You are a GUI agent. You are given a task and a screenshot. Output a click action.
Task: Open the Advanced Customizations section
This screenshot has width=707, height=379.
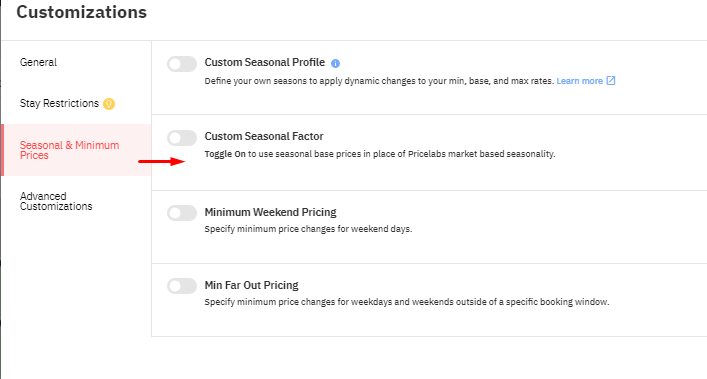point(56,201)
